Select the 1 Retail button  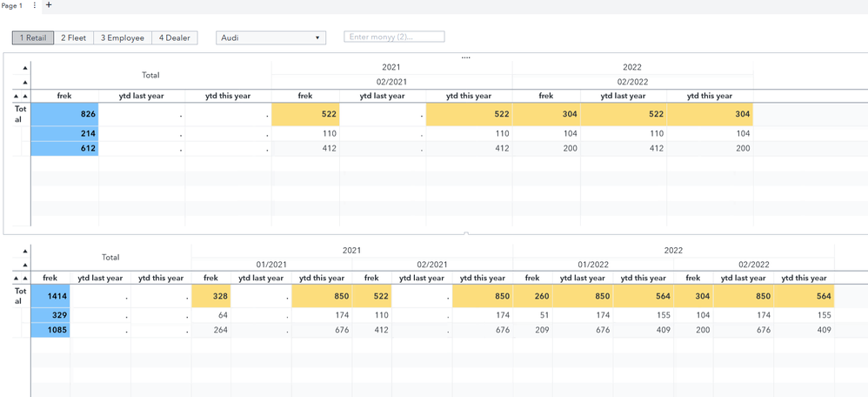(33, 37)
